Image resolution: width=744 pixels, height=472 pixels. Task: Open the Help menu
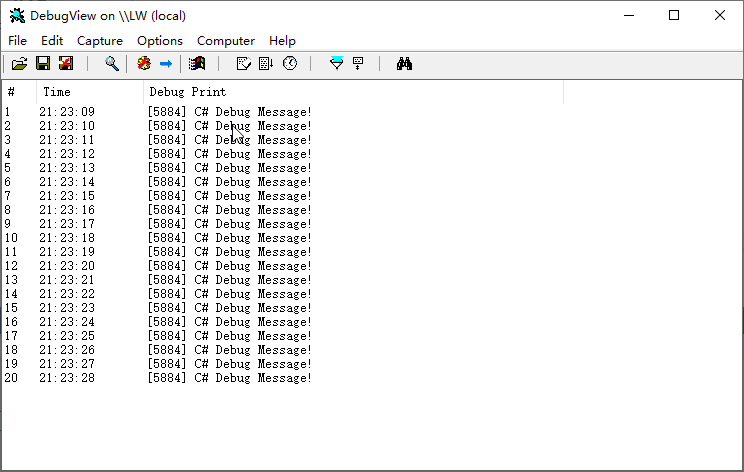click(282, 41)
